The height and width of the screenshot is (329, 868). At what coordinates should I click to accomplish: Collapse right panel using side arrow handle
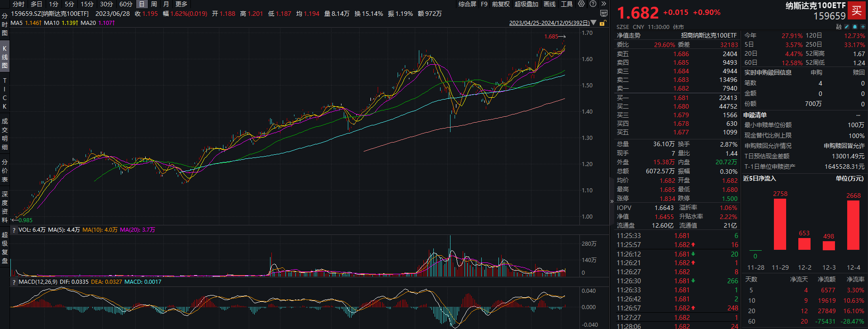point(612,201)
